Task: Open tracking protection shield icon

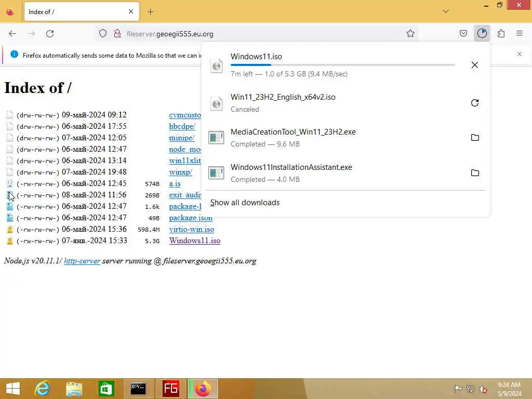Action: (103, 34)
